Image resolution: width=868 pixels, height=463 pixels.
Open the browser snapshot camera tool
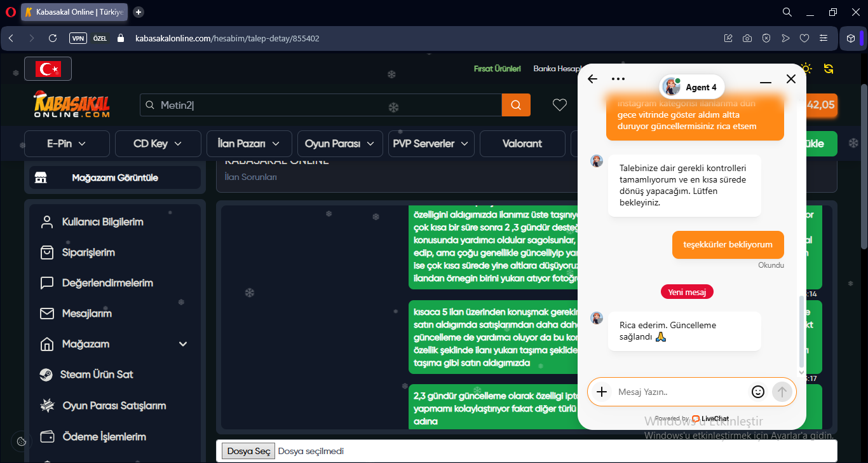pos(747,38)
